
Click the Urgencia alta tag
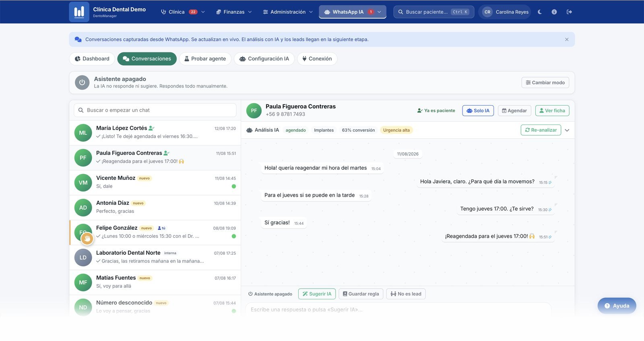396,130
